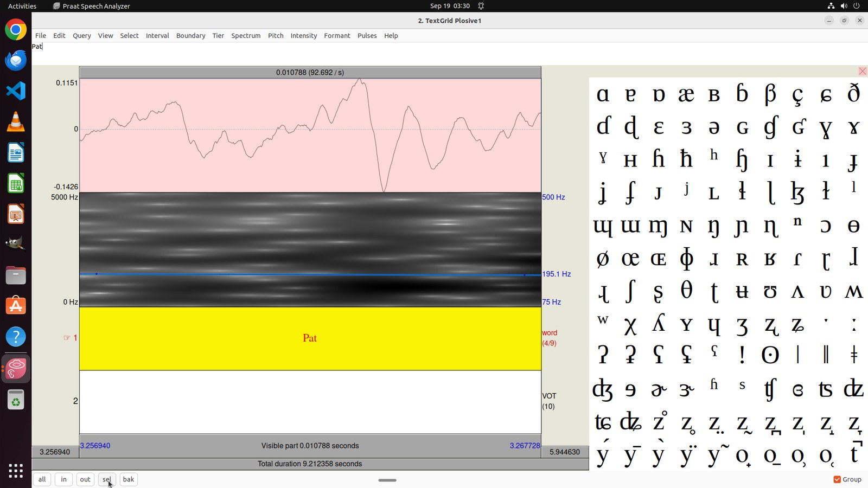Toggle the Group checkbox
Image resolution: width=868 pixels, height=488 pixels.
coord(837,479)
